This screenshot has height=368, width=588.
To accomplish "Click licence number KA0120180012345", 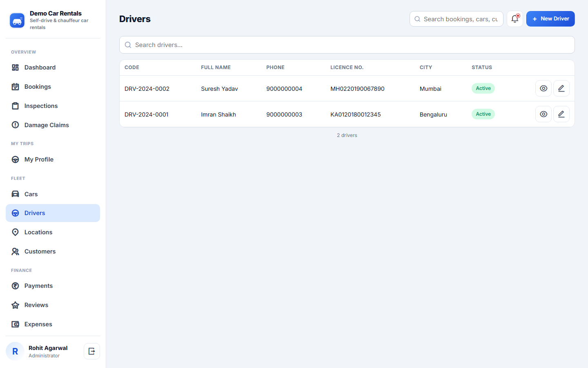I will tap(356, 114).
